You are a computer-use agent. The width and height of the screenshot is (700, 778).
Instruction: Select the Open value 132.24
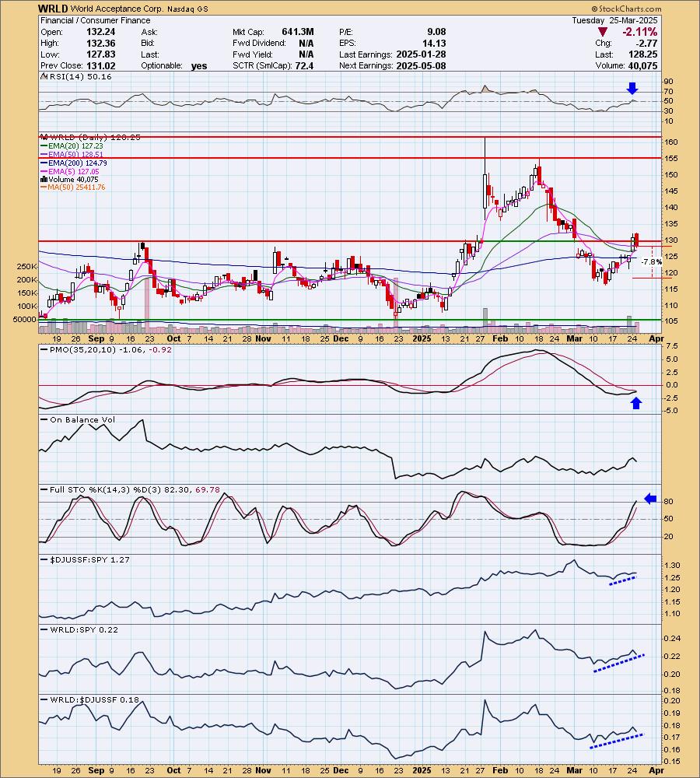click(100, 32)
